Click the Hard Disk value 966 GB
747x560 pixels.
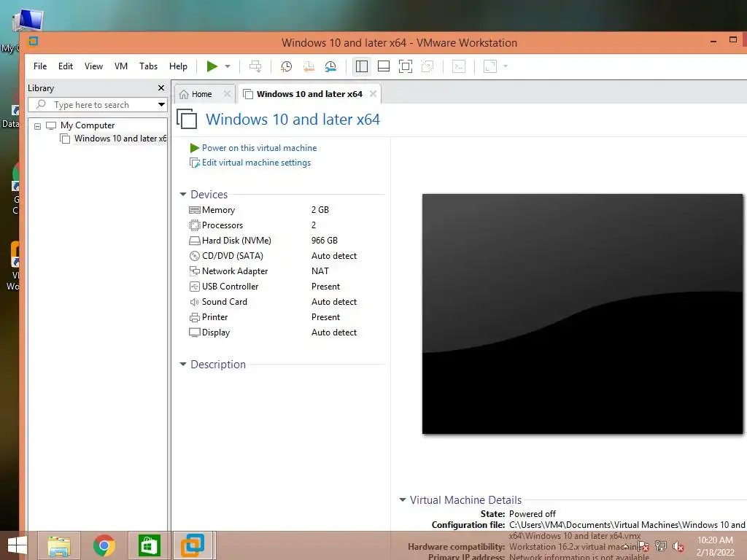325,241
